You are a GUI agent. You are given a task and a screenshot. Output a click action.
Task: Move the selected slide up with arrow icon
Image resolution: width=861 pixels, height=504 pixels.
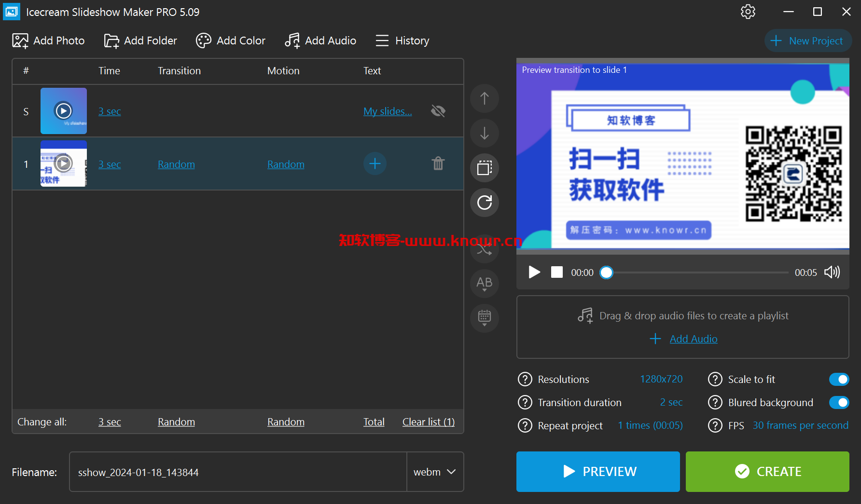(x=485, y=98)
